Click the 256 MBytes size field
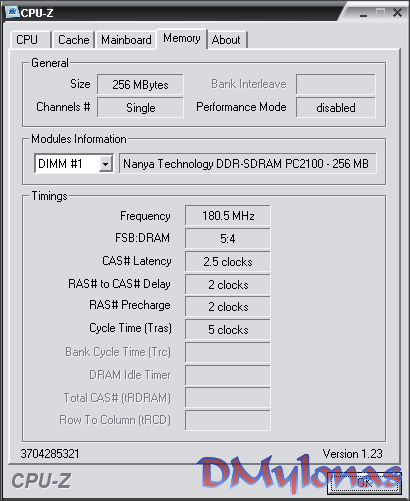This screenshot has height=501, width=410. coord(140,85)
